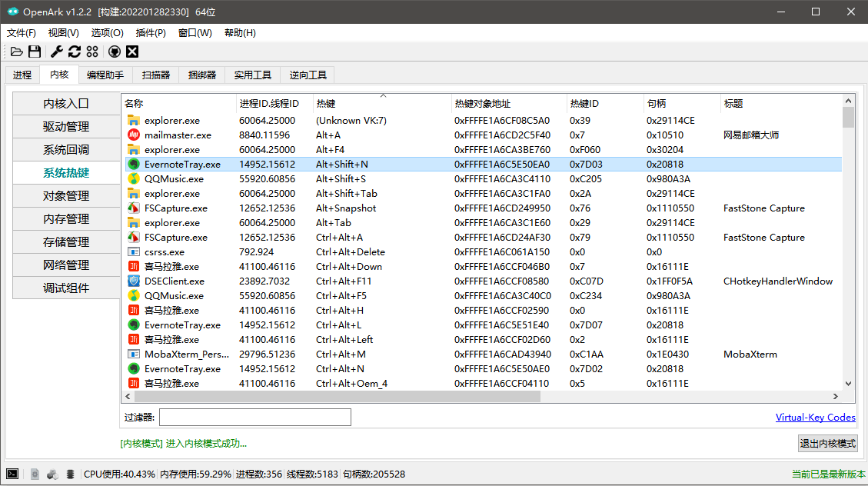The height and width of the screenshot is (486, 868).
Task: Switch to the 进程 tab
Action: [x=22, y=75]
